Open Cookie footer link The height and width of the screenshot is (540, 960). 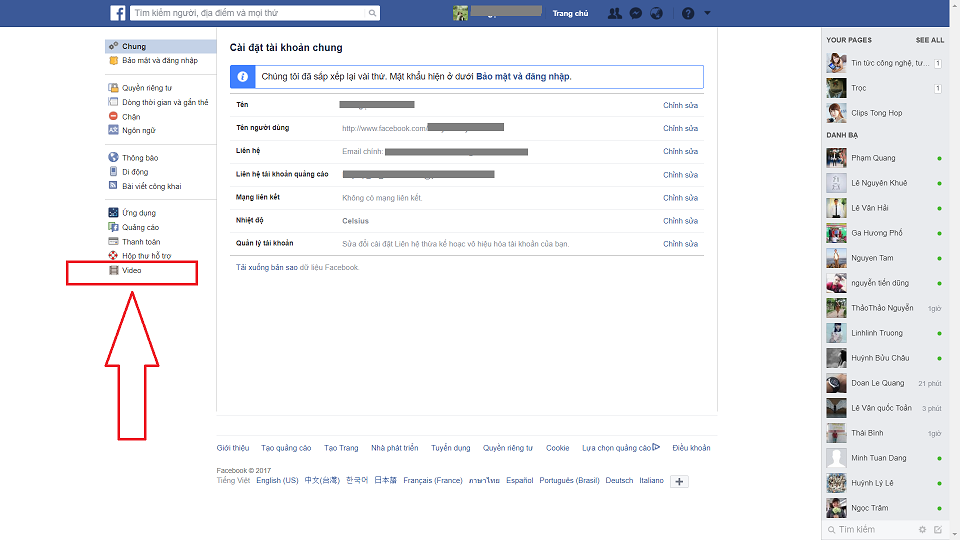[558, 448]
